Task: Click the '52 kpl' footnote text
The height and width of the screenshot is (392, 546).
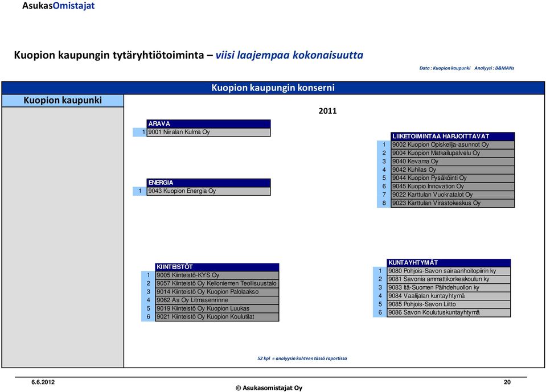Action: 302,358
